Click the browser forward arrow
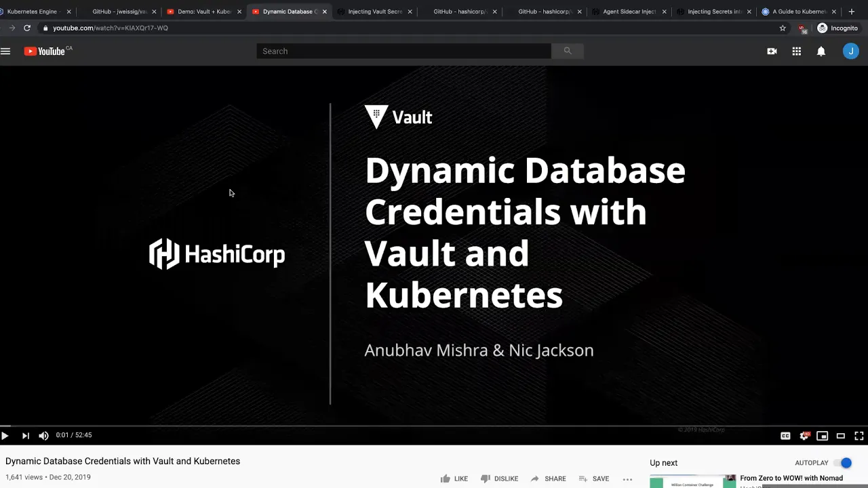 pos(12,28)
